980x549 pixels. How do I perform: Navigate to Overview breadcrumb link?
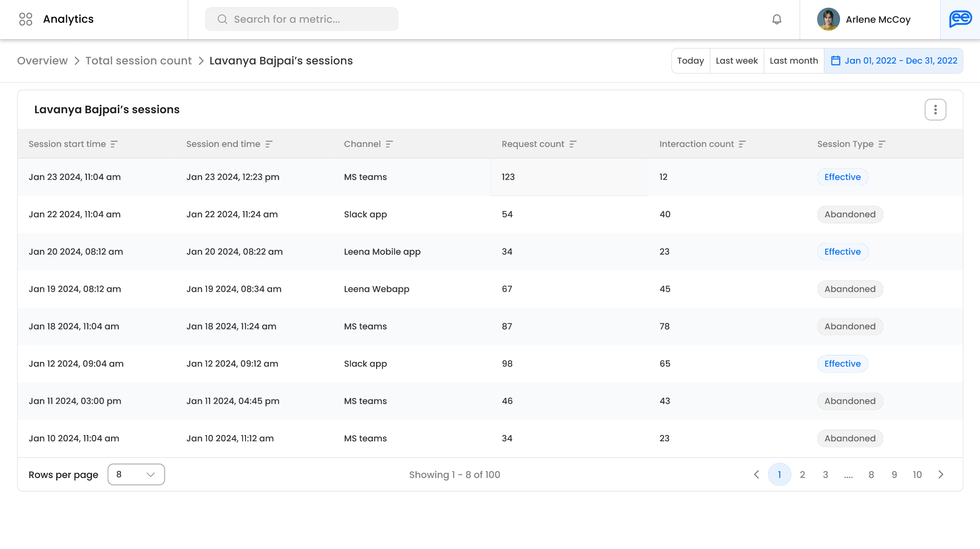click(42, 61)
